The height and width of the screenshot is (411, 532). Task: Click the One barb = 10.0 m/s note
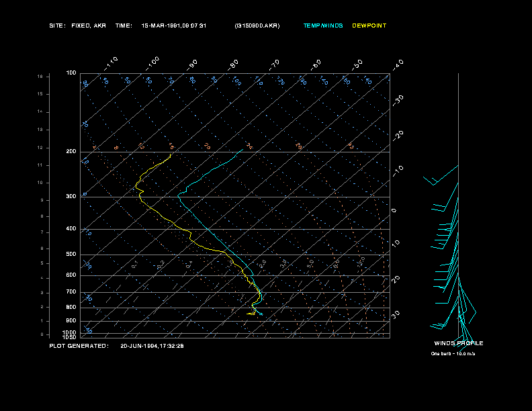453,354
